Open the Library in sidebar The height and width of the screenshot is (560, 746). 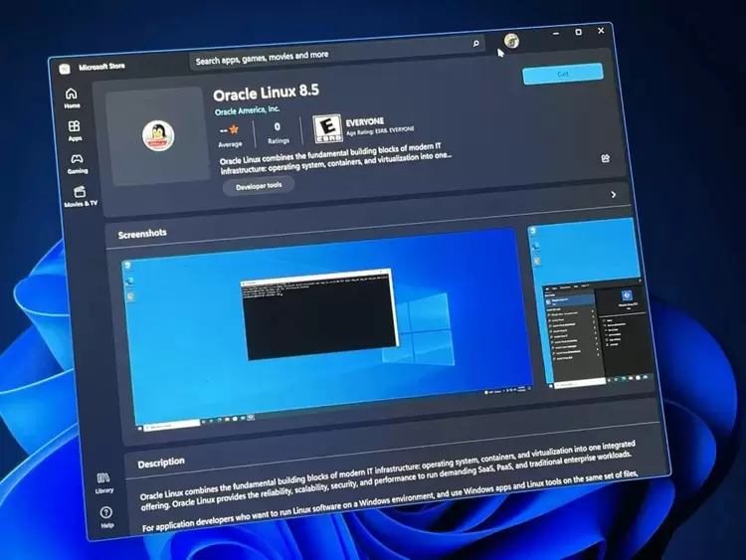coord(103,482)
